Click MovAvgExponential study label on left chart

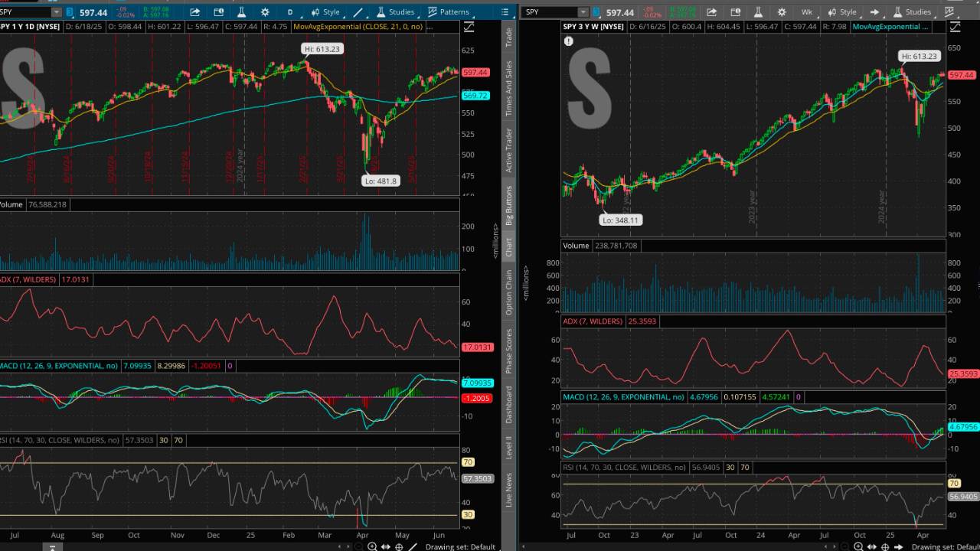(x=358, y=27)
